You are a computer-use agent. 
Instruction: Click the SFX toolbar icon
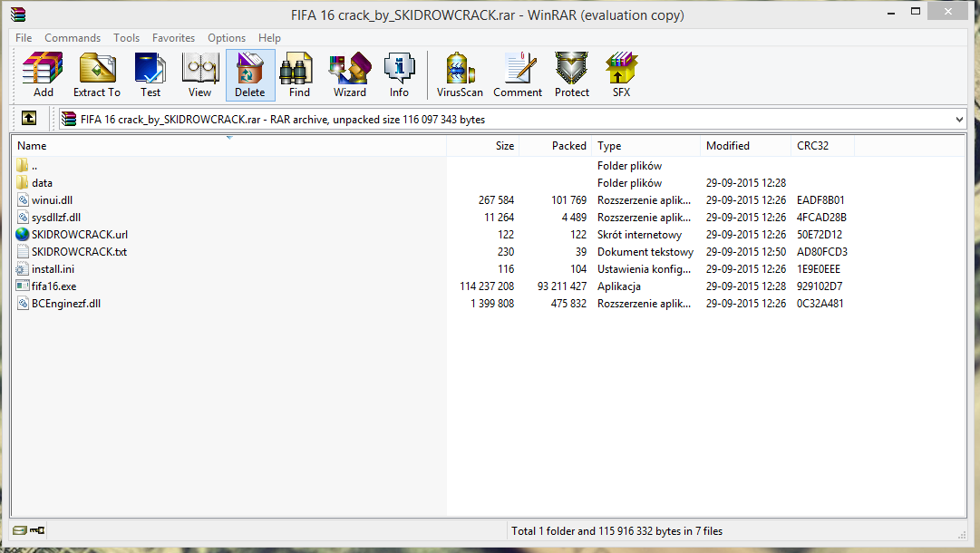621,75
